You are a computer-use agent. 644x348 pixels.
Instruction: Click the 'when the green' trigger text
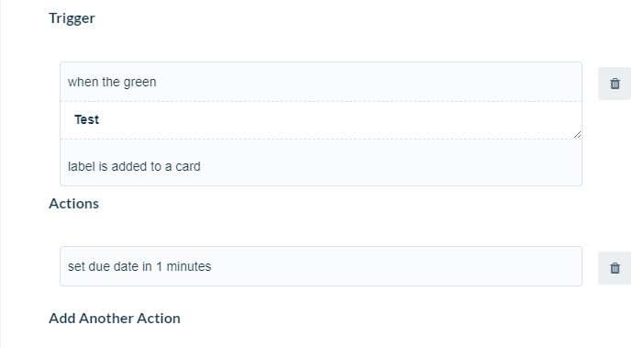click(112, 82)
